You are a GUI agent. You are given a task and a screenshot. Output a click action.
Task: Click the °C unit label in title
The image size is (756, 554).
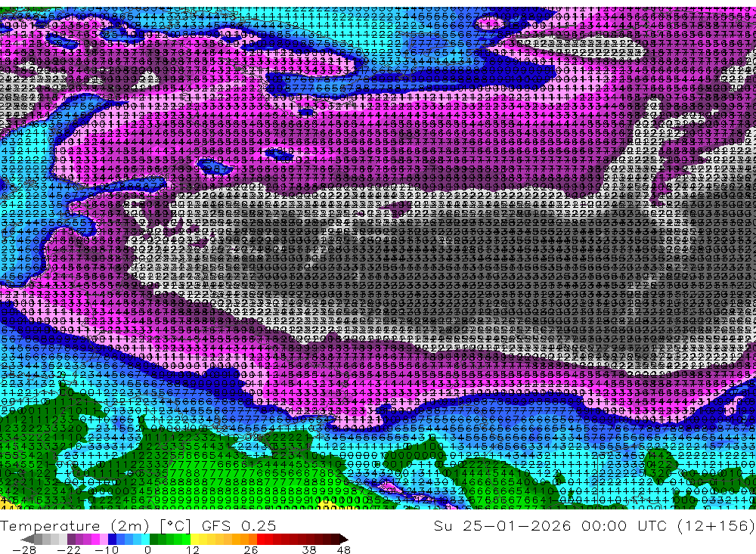tap(176, 526)
